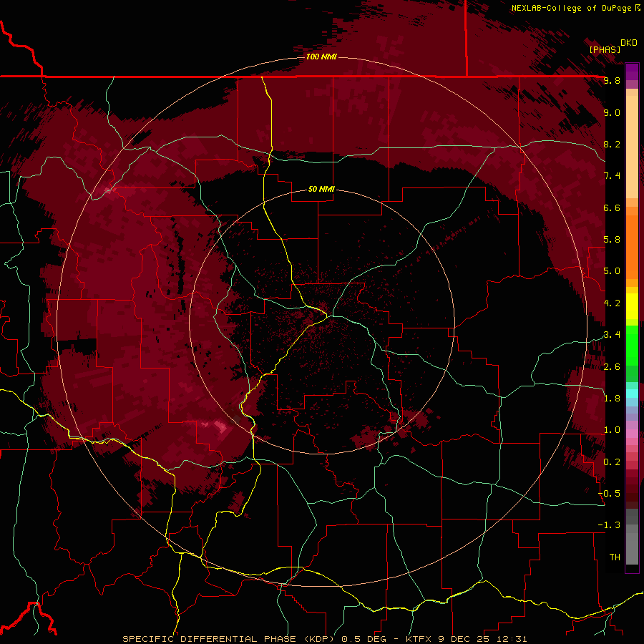Click the pink band of the color scale
Image resolution: width=644 pixels, height=644 pixels.
click(x=632, y=434)
